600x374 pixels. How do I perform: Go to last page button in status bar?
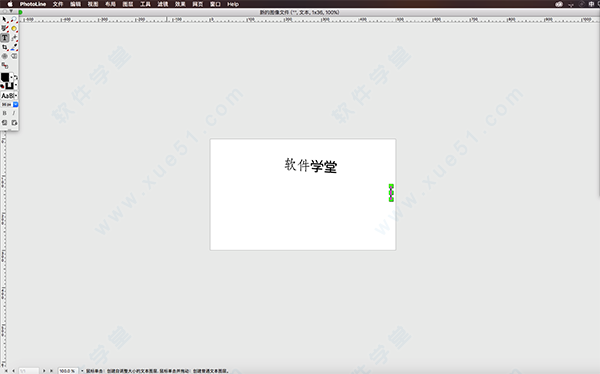tap(51, 371)
